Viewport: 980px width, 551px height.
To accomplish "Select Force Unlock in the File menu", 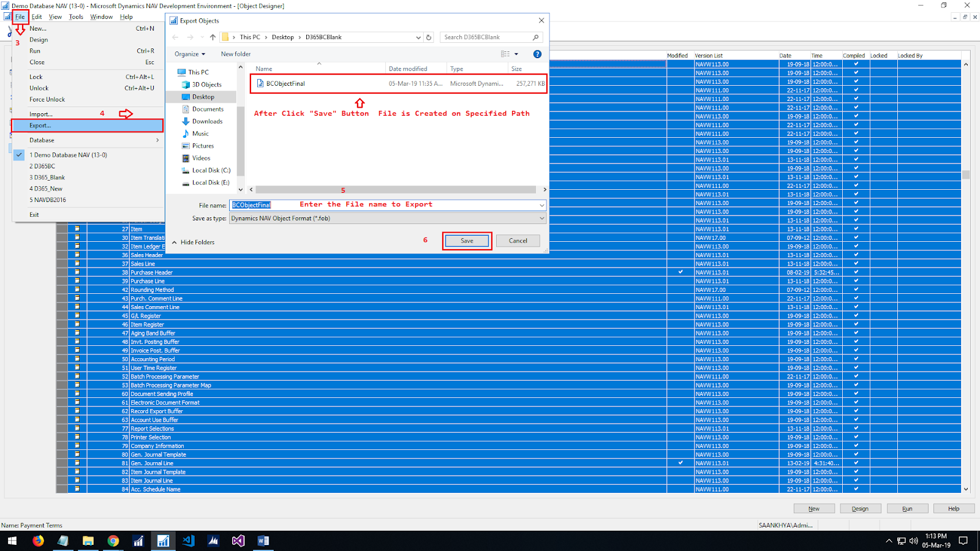I will [88, 99].
